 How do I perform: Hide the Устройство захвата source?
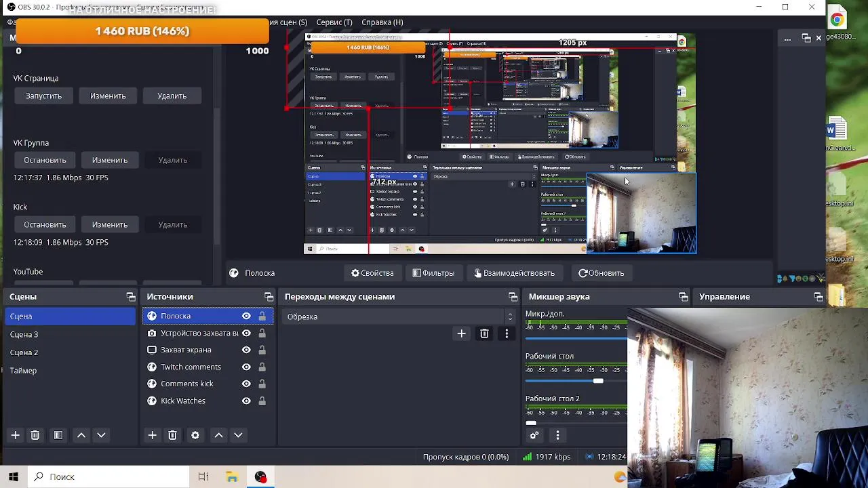pyautogui.click(x=246, y=333)
